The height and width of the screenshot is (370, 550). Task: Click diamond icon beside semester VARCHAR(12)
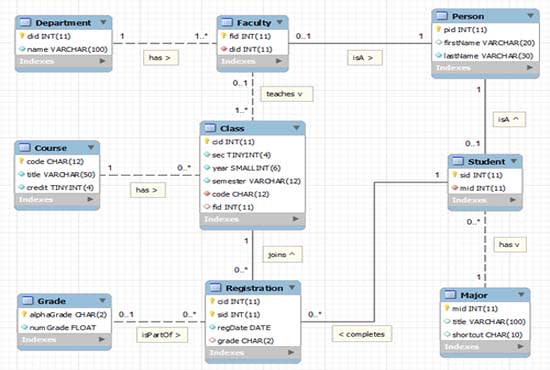tap(207, 181)
